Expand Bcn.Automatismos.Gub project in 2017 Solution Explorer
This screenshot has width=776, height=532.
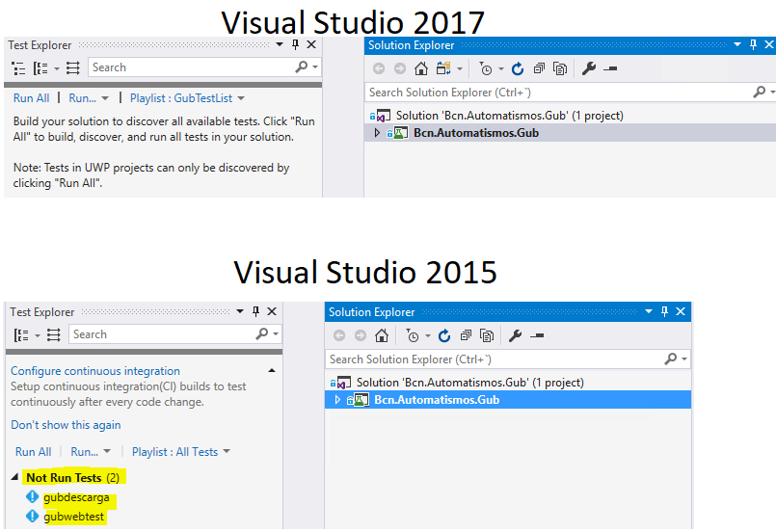(377, 133)
